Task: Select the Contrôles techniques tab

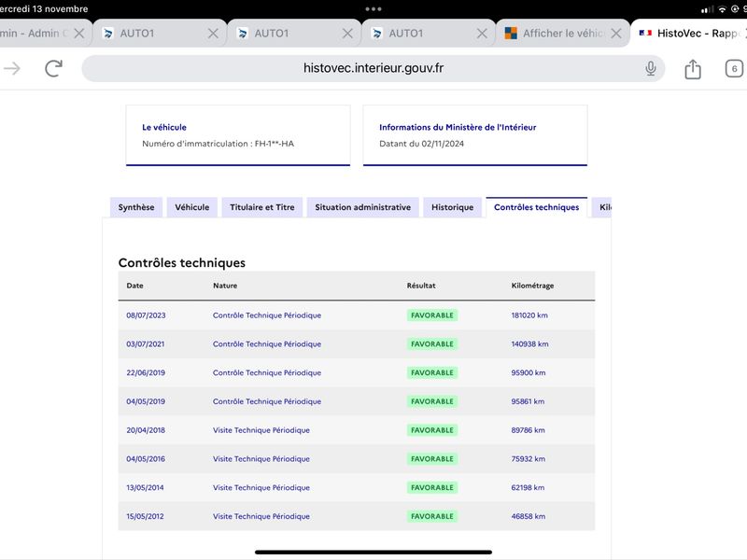Action: [536, 207]
